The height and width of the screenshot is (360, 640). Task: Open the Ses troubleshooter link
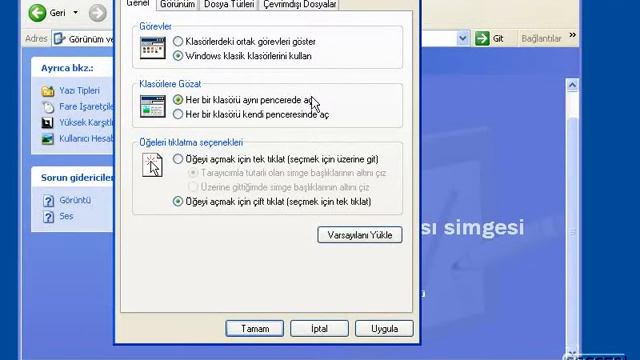pos(66,216)
